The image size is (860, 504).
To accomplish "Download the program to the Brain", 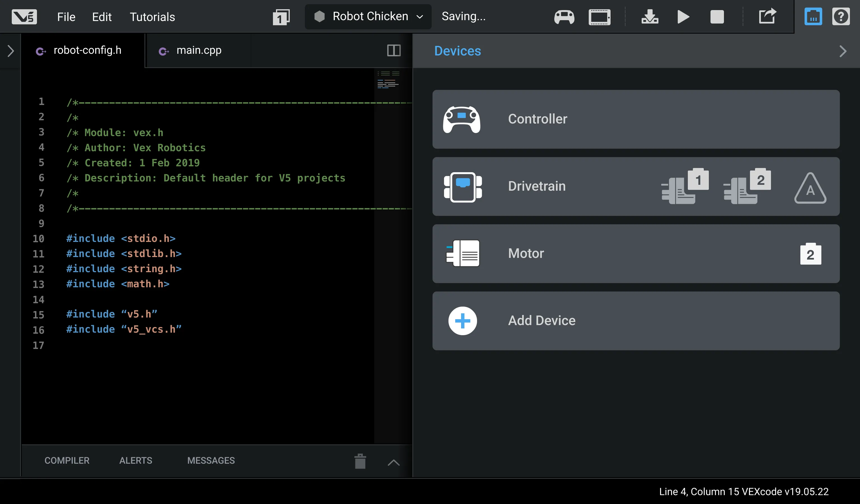I will (650, 17).
